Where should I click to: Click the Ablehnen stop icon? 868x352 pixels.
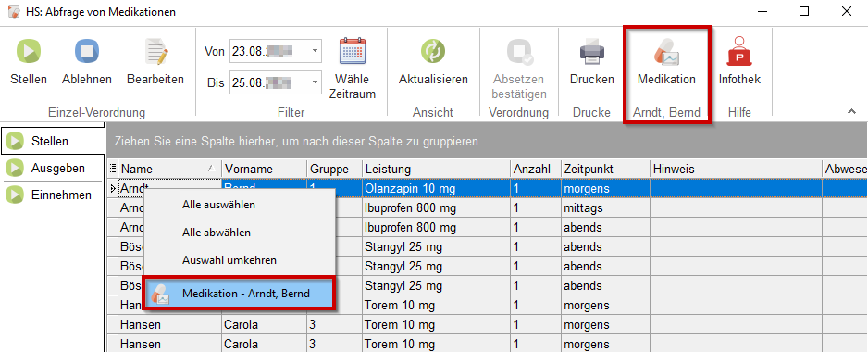pos(86,52)
